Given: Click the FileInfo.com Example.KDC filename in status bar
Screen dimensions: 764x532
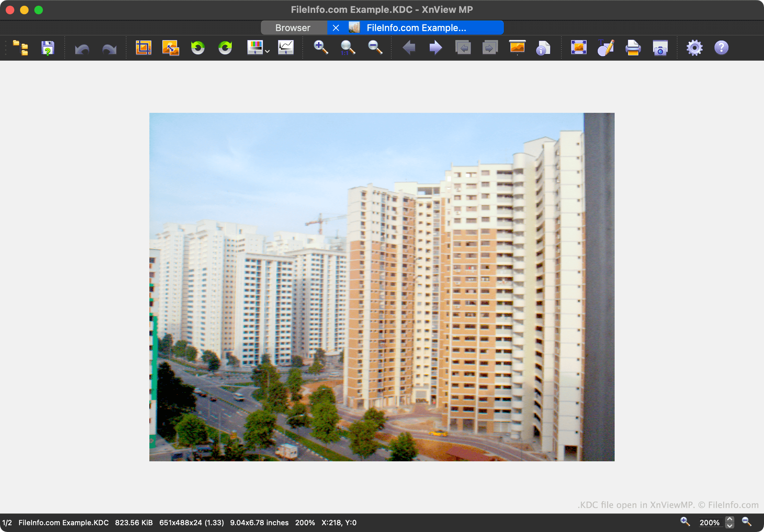Looking at the screenshot, I should point(64,523).
